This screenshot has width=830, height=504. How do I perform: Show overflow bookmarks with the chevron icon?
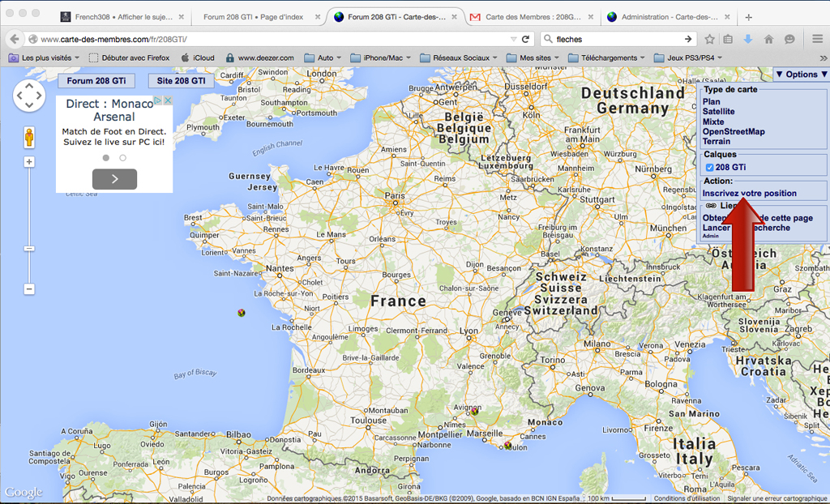tap(824, 58)
